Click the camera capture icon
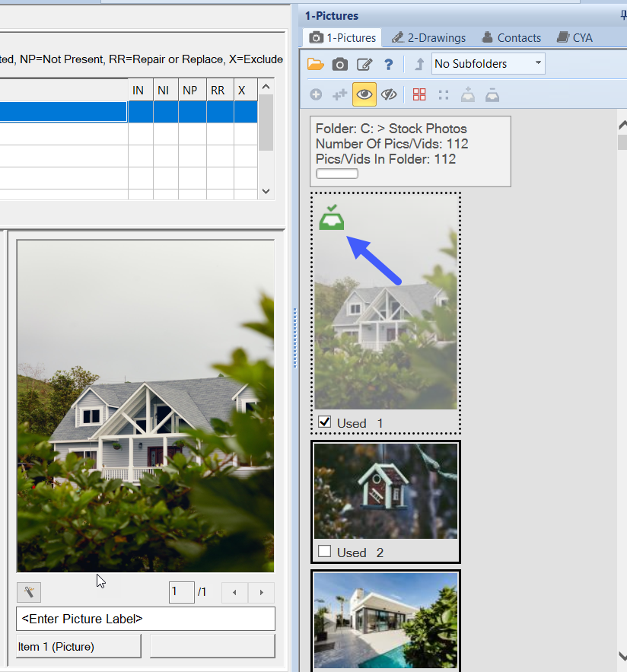The width and height of the screenshot is (627, 672). (x=340, y=65)
